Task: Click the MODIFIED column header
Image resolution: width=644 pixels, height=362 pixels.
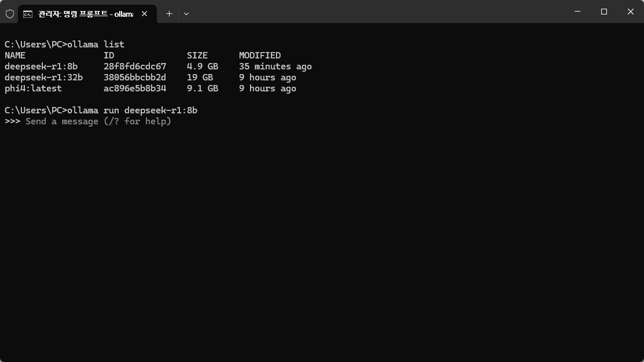Action: (260, 56)
